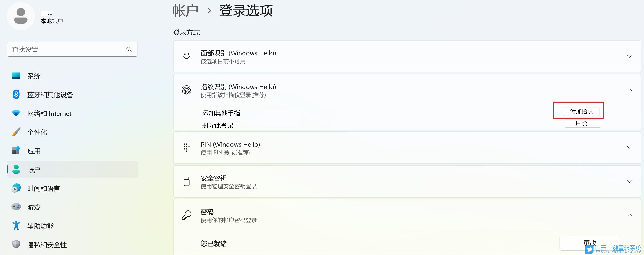
Task: Open 网络和 Internet settings
Action: tap(49, 113)
